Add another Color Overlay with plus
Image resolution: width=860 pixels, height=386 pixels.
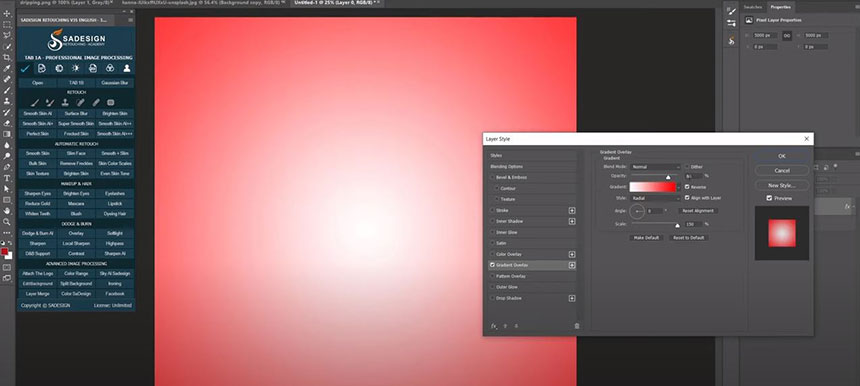click(572, 254)
